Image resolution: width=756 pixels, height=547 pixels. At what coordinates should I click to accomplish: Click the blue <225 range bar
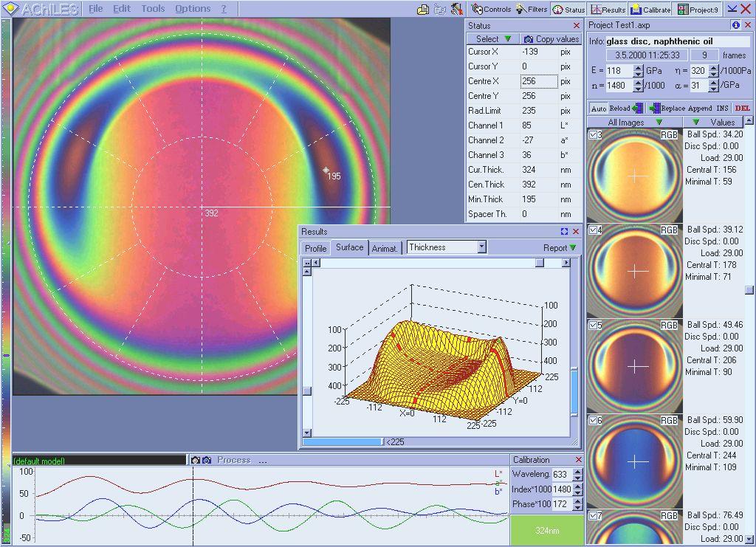[x=343, y=441]
